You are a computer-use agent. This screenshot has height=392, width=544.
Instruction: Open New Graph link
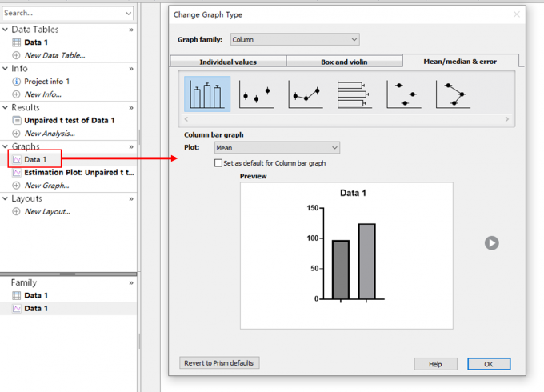pos(47,186)
